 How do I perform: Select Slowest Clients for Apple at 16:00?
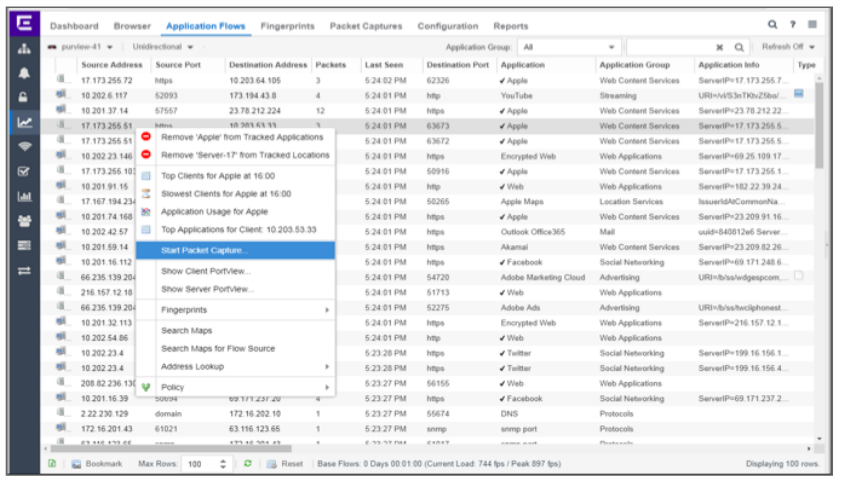[x=235, y=193]
